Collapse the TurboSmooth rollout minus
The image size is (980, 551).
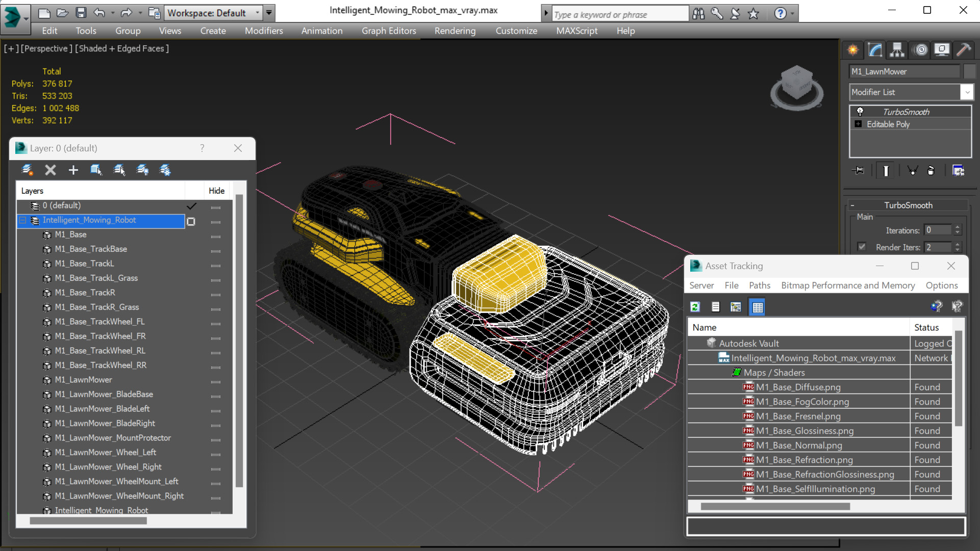tap(852, 205)
